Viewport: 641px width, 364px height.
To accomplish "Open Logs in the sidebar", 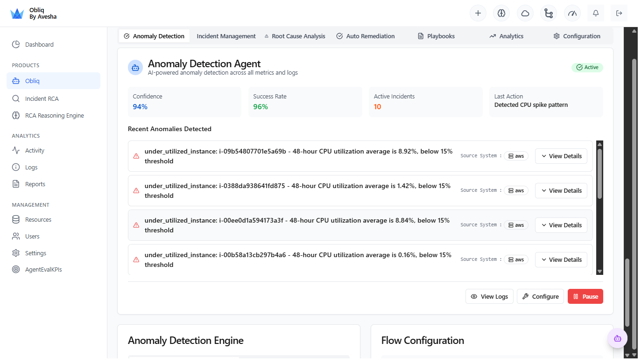I will coord(53,167).
